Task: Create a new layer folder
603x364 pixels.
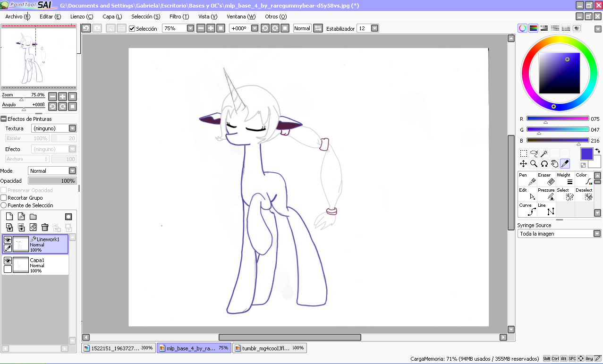Action: click(x=33, y=216)
